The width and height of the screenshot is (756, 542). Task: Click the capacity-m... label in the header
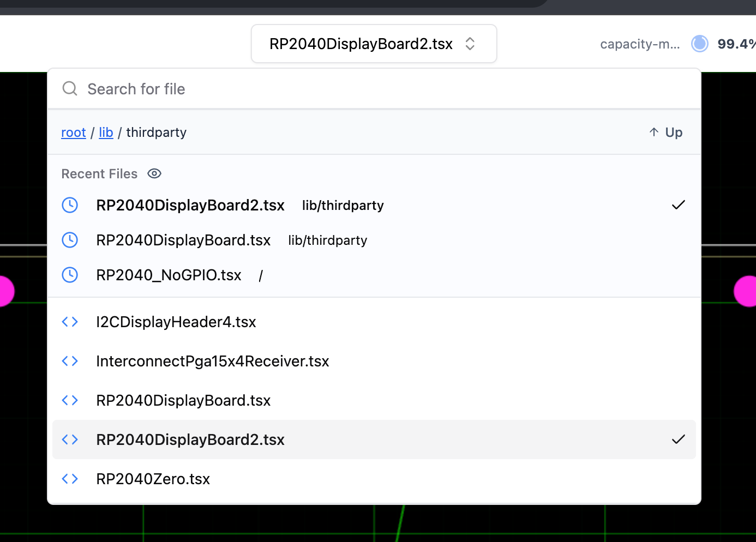click(640, 44)
